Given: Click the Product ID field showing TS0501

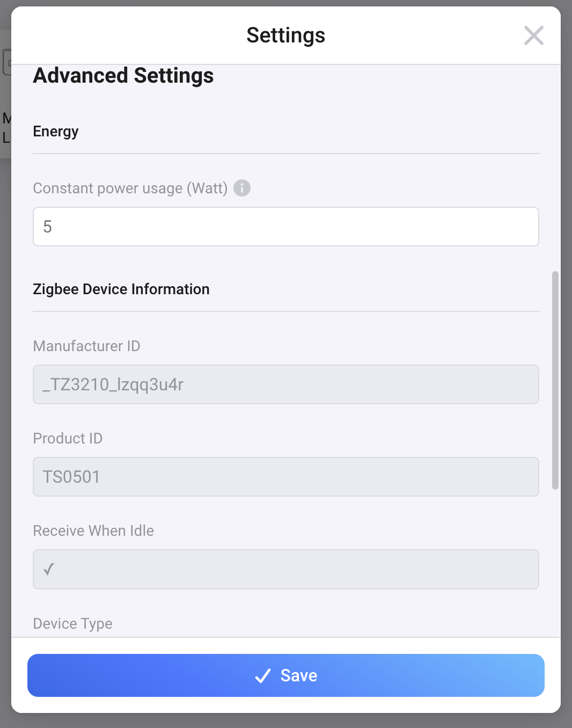Looking at the screenshot, I should [x=285, y=477].
